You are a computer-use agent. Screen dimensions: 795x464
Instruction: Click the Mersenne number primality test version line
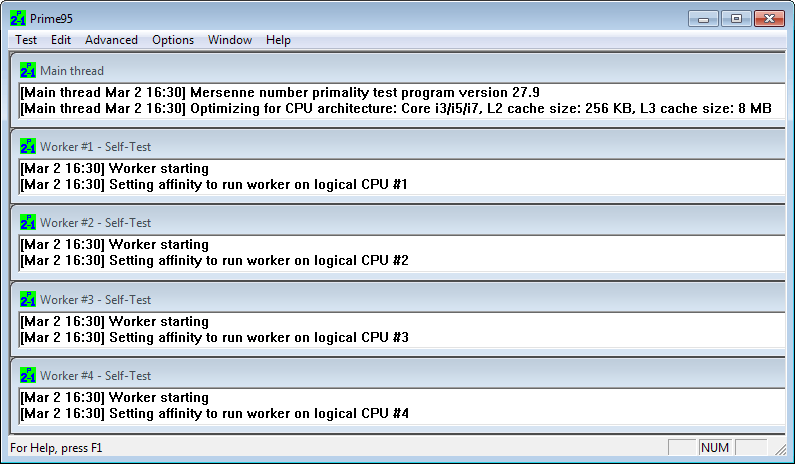tap(280, 92)
